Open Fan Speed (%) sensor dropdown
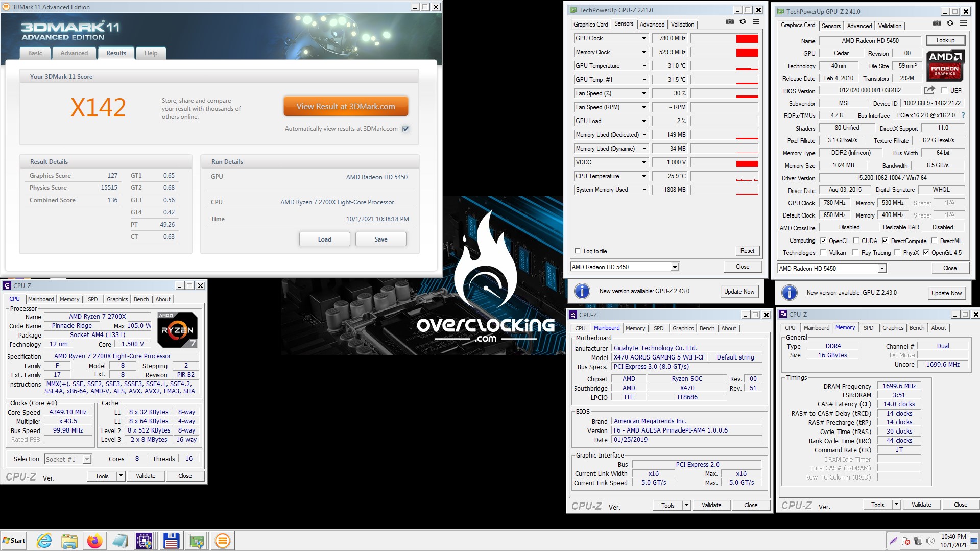This screenshot has height=551, width=980. (x=644, y=93)
